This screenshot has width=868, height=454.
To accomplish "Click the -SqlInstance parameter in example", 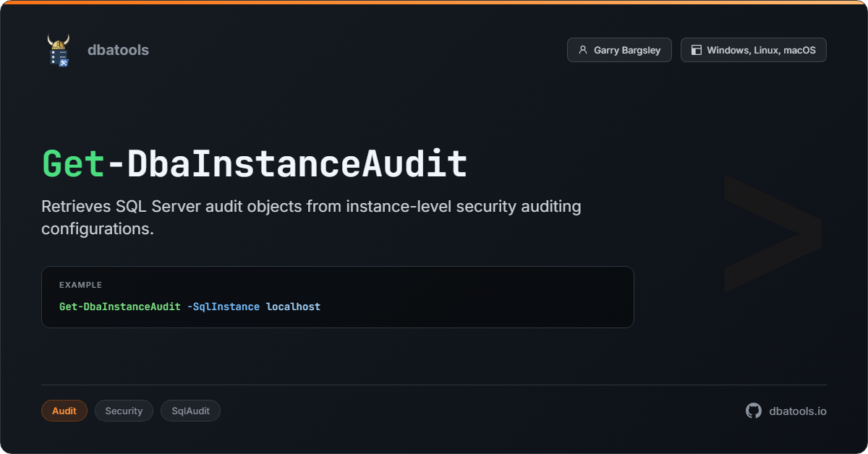I will (223, 307).
